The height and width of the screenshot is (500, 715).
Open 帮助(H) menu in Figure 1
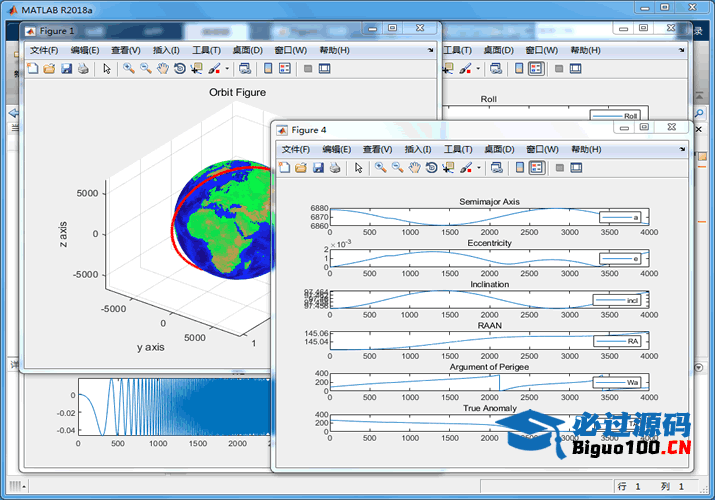click(334, 50)
